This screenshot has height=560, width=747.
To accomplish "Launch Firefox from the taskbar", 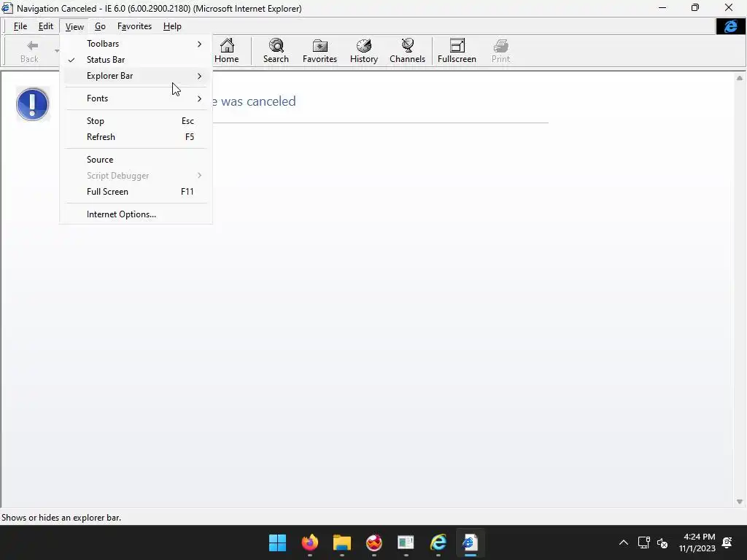I will pyautogui.click(x=309, y=542).
